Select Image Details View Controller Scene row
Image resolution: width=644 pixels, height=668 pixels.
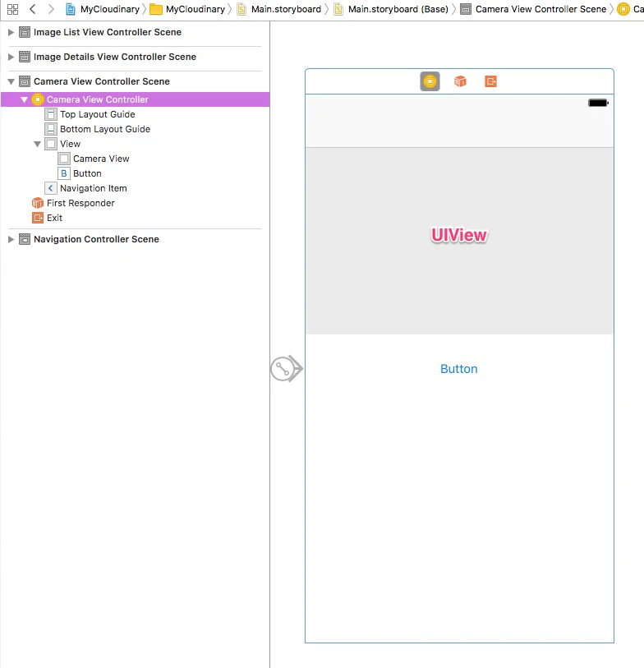point(135,57)
